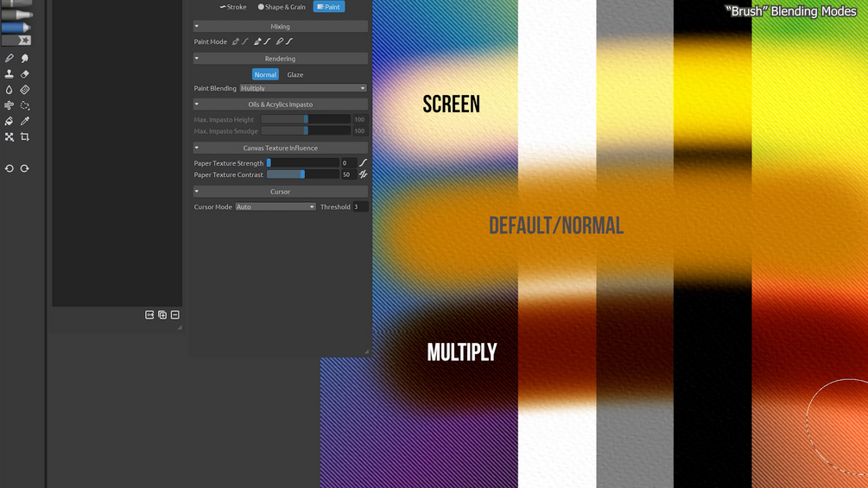The width and height of the screenshot is (868, 488).
Task: Open the Cursor Mode dropdown showing Auto
Action: (276, 206)
